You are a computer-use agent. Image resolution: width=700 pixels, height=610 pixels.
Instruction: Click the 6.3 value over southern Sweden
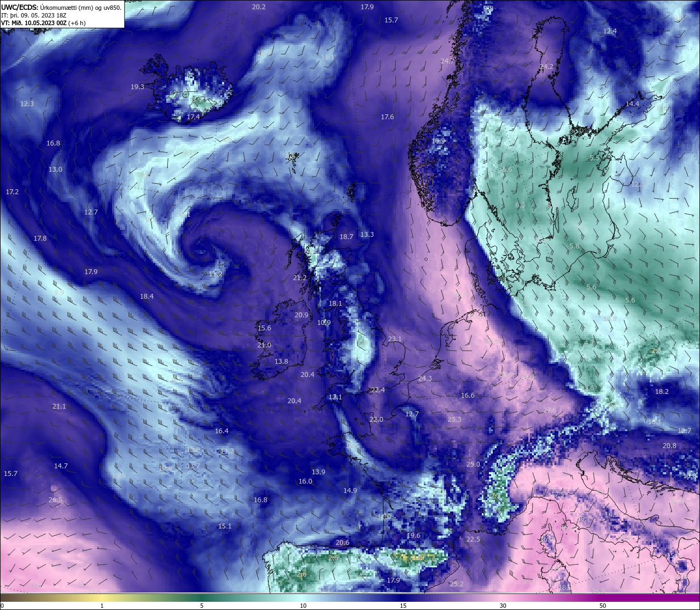[x=520, y=205]
